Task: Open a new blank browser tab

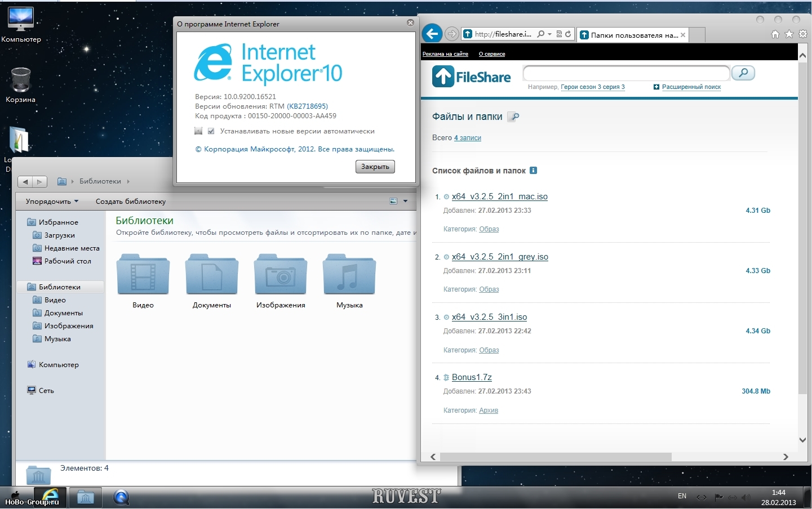Action: tap(697, 35)
